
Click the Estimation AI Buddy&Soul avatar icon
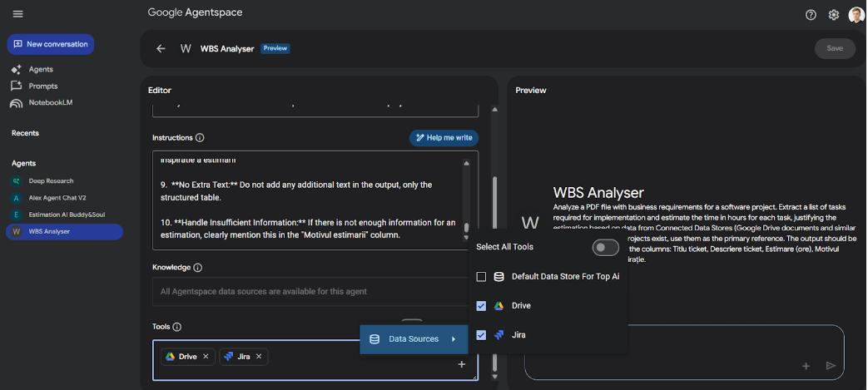pyautogui.click(x=17, y=215)
